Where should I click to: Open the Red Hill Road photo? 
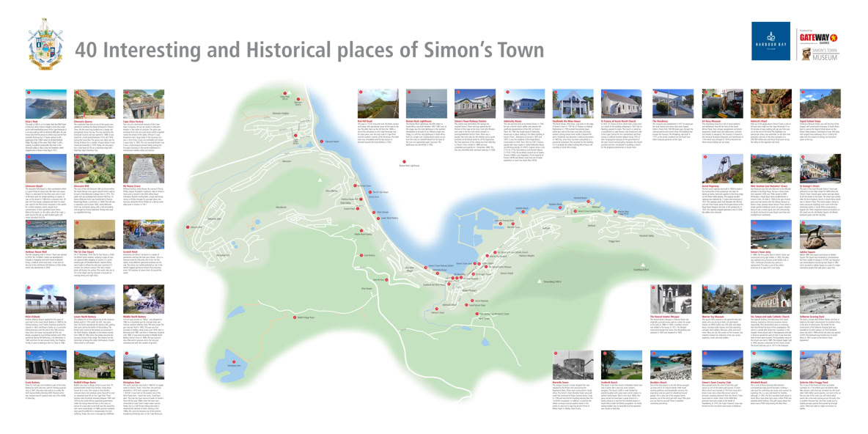coord(378,105)
